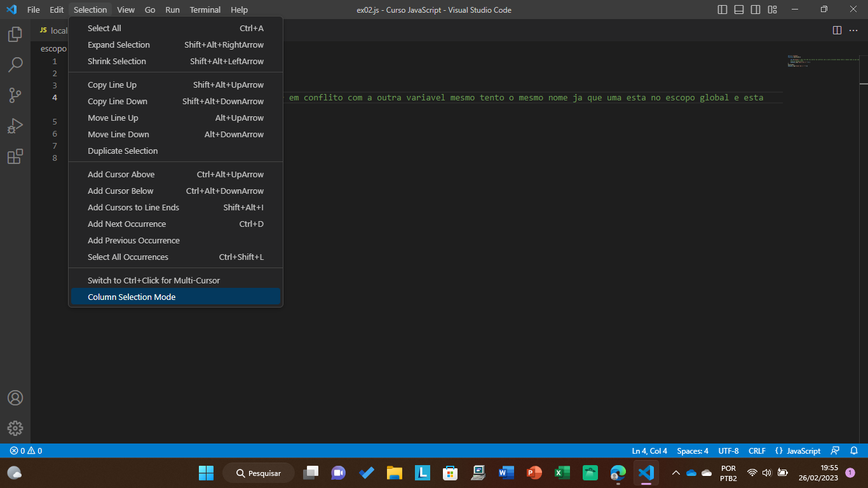Open Task View on the taskbar
Image resolution: width=868 pixels, height=488 pixels.
[311, 473]
